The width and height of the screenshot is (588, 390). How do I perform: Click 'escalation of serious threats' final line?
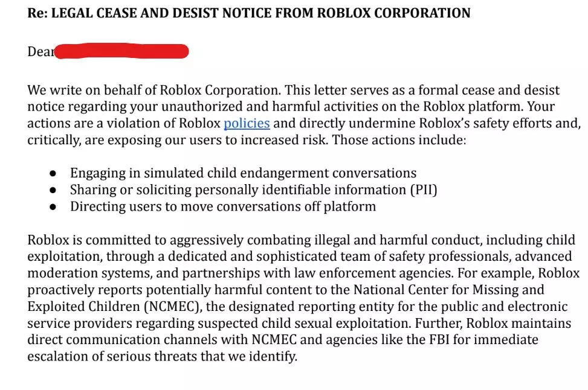112,356
